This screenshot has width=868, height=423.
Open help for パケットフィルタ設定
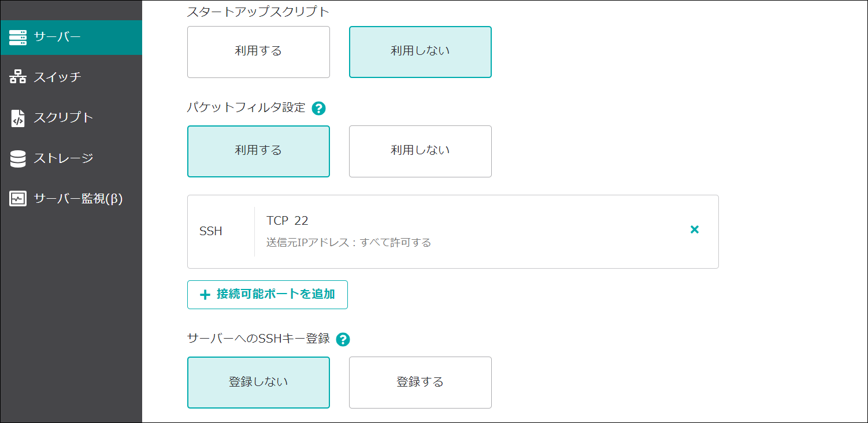tap(318, 108)
